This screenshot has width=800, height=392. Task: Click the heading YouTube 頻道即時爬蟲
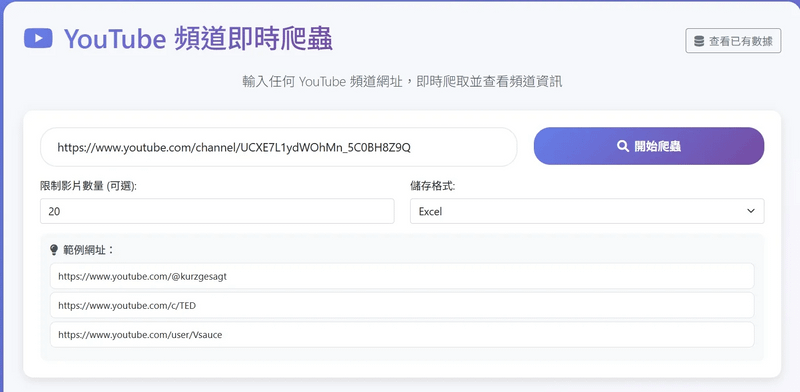198,39
